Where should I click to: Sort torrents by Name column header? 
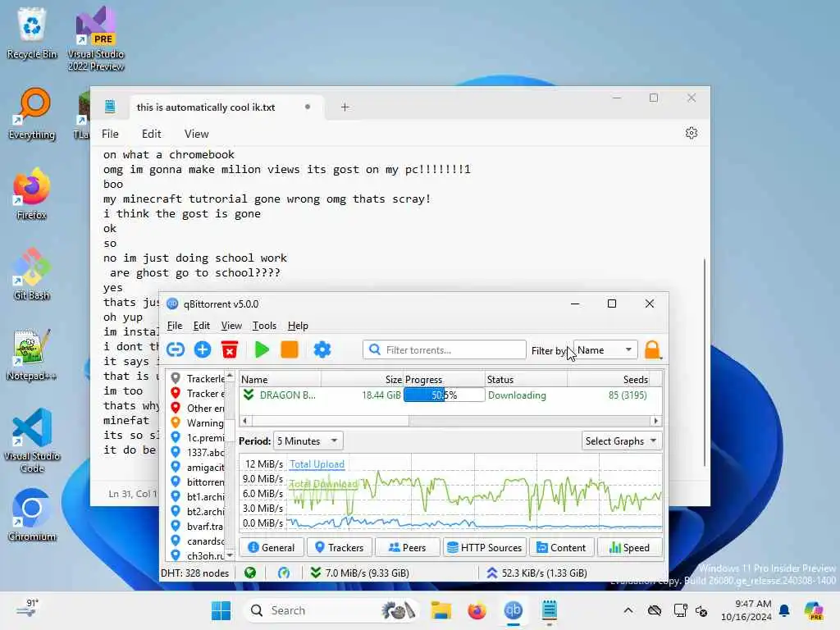click(281, 379)
